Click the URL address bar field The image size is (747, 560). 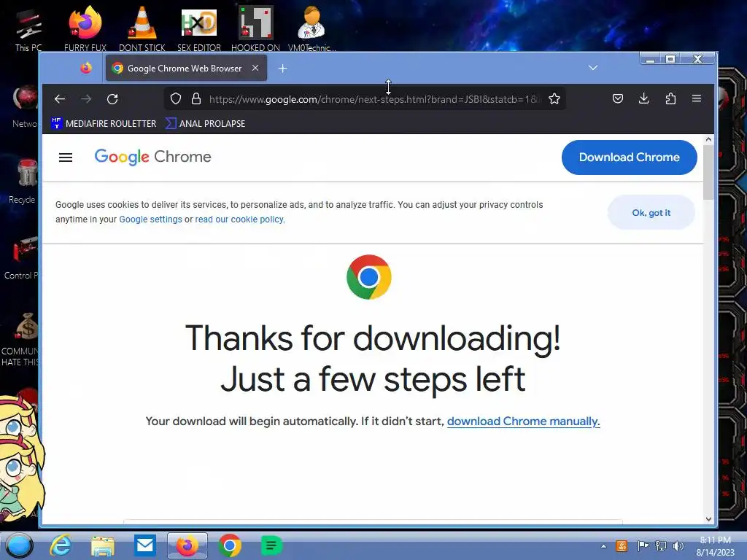point(365,99)
